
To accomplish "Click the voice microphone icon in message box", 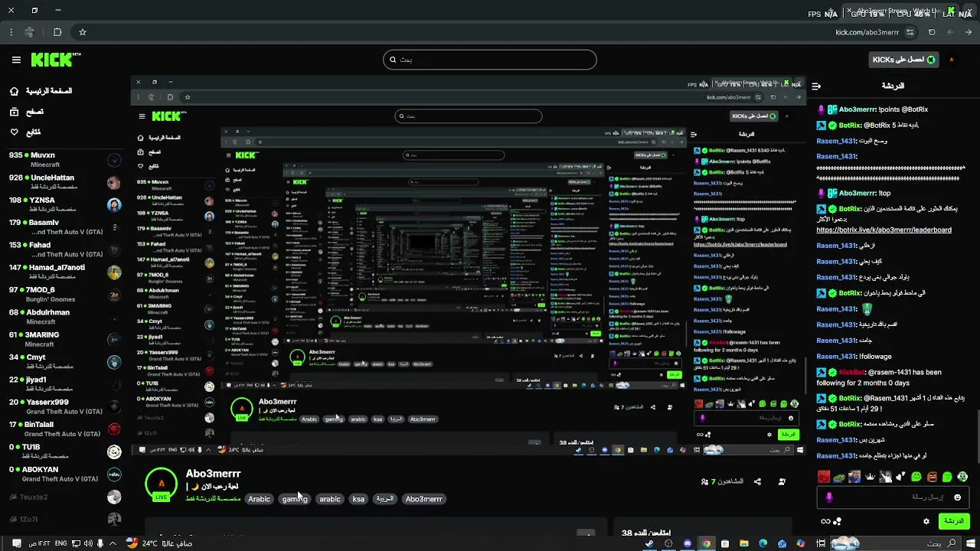I will (x=828, y=497).
